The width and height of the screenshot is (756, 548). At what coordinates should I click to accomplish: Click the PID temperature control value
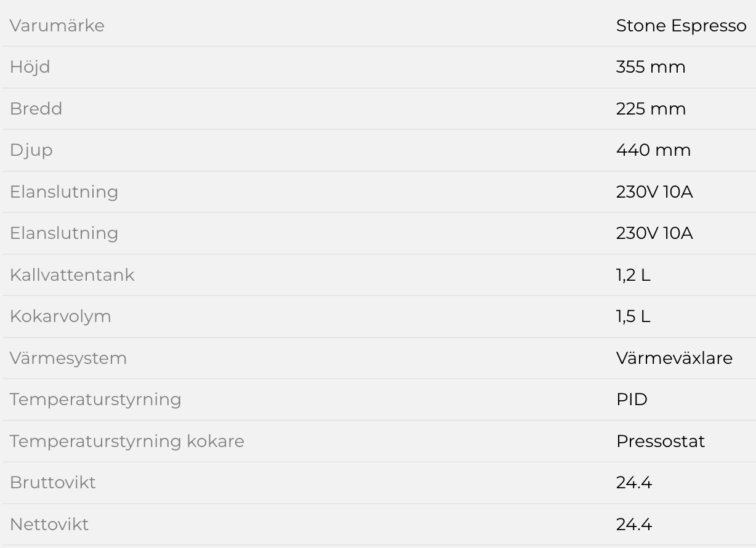pos(632,400)
